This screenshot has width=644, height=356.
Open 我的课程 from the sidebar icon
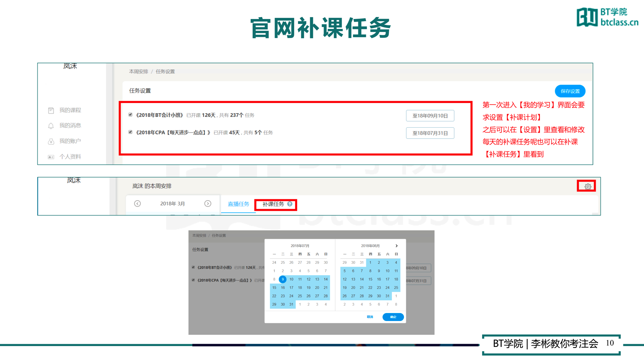click(x=51, y=110)
